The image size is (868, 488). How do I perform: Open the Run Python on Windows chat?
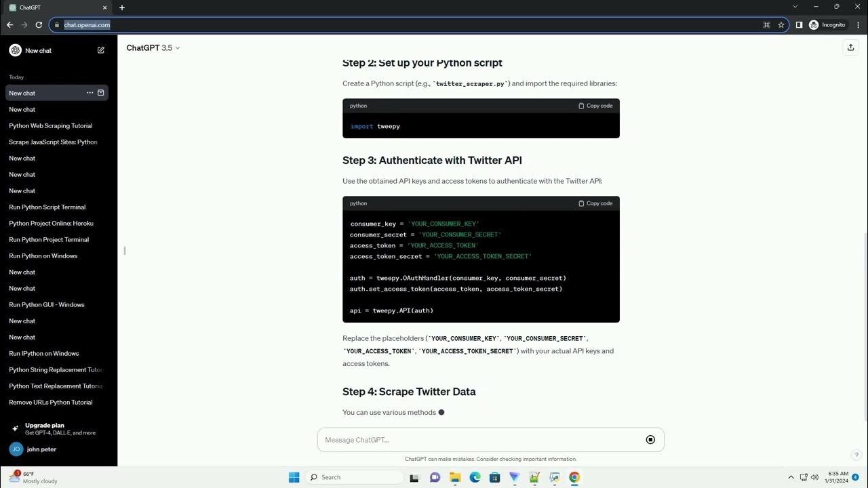click(57, 256)
